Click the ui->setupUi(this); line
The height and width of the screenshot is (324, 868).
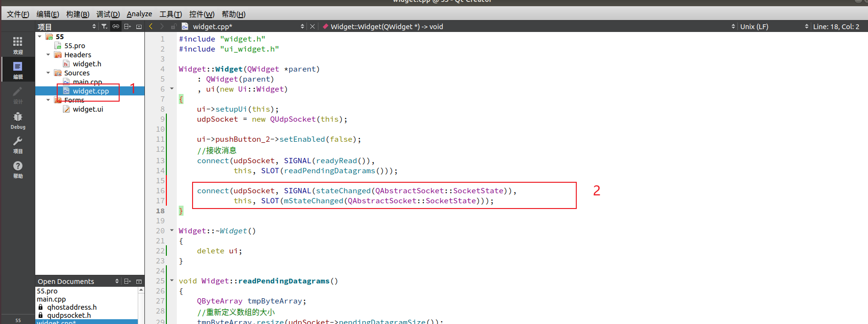pos(238,109)
